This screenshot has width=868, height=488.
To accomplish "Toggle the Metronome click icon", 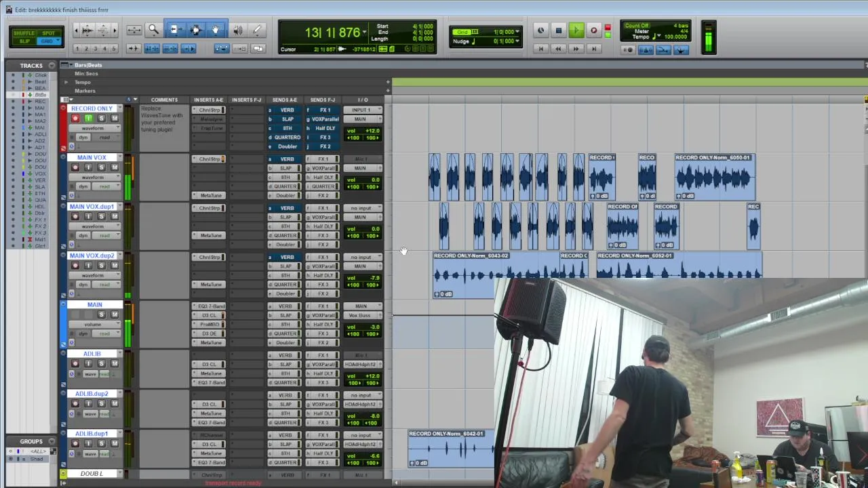I will [x=646, y=49].
